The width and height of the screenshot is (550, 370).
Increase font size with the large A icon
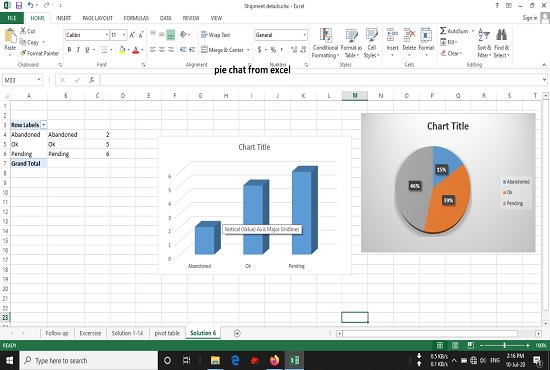(132, 35)
